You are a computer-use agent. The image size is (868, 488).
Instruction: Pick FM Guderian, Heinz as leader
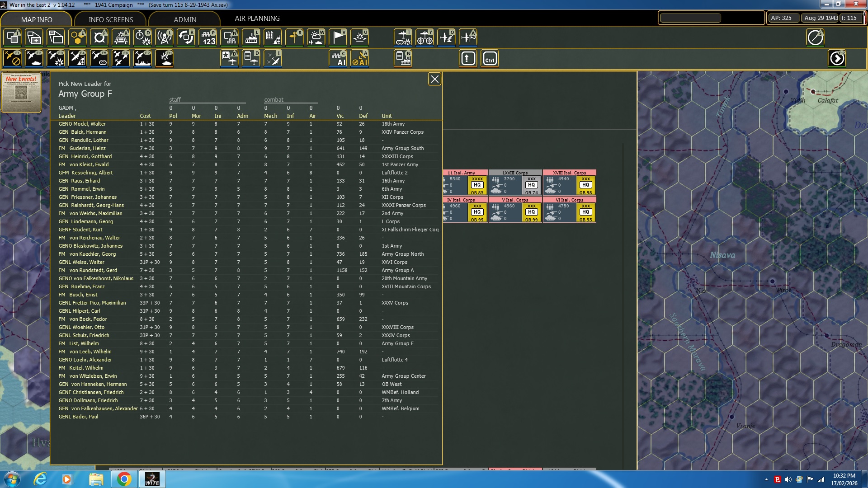[87, 148]
